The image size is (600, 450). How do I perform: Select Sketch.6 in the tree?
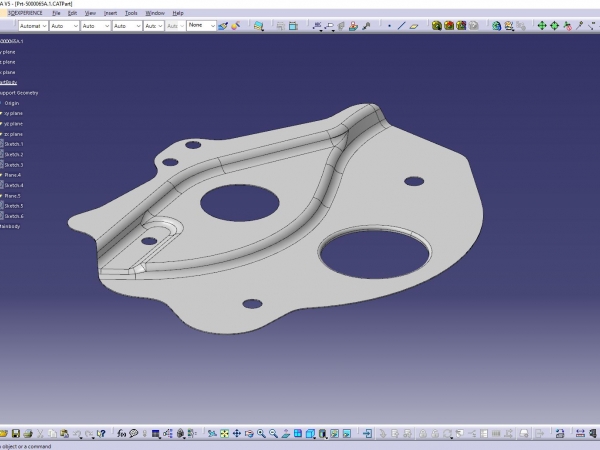(14, 216)
